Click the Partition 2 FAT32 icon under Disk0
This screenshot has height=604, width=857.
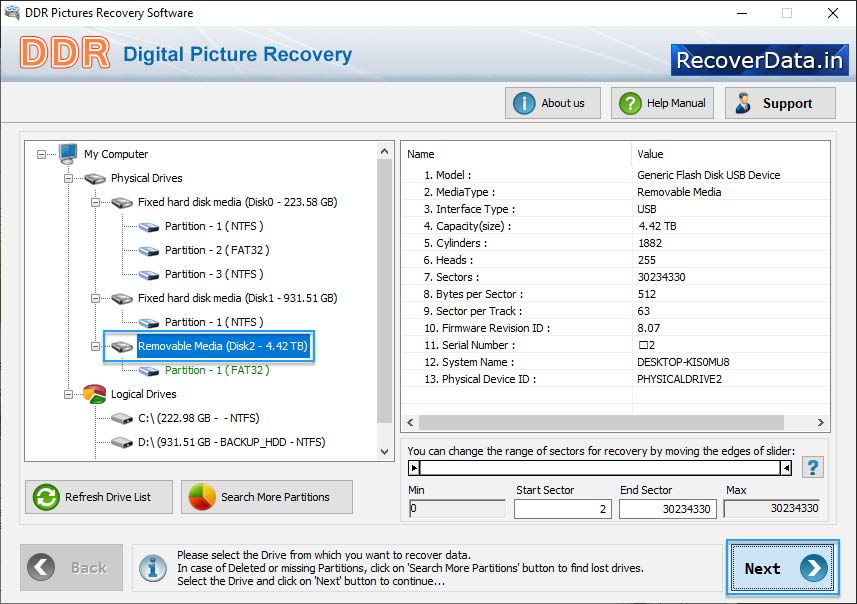click(149, 250)
